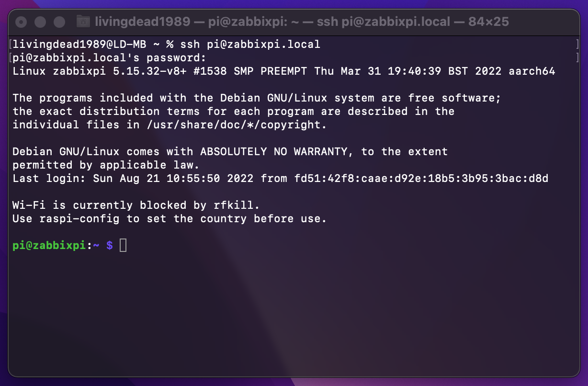Click the block cursor after the prompt
This screenshot has height=386, width=588.
click(x=123, y=245)
